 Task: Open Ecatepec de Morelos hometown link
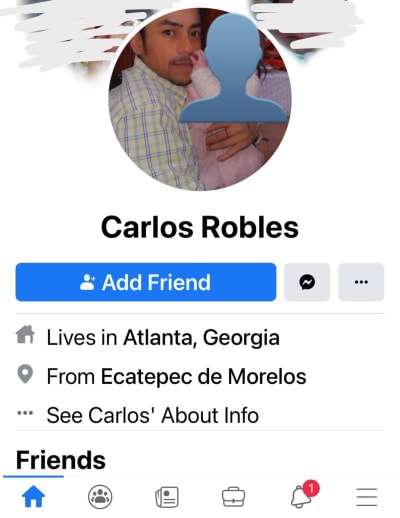coord(203,377)
